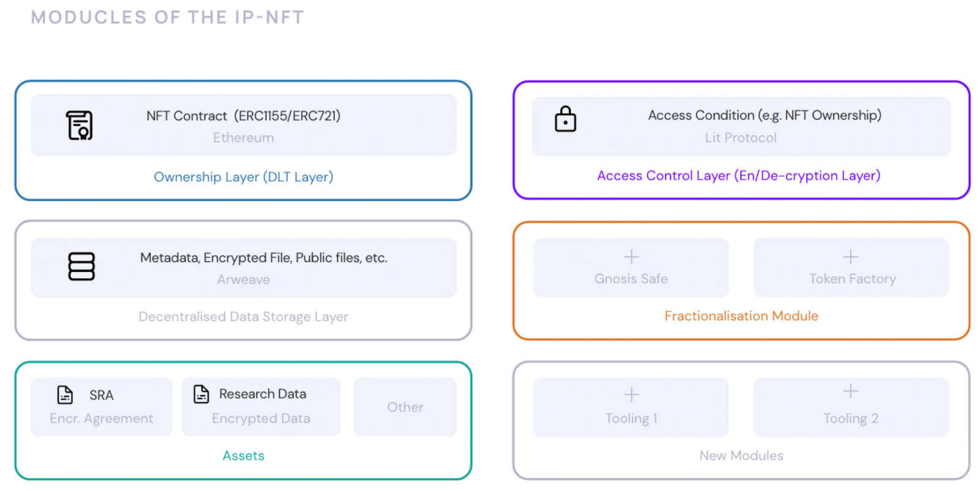This screenshot has width=980, height=491.
Task: Select the Other assets card
Action: [405, 407]
